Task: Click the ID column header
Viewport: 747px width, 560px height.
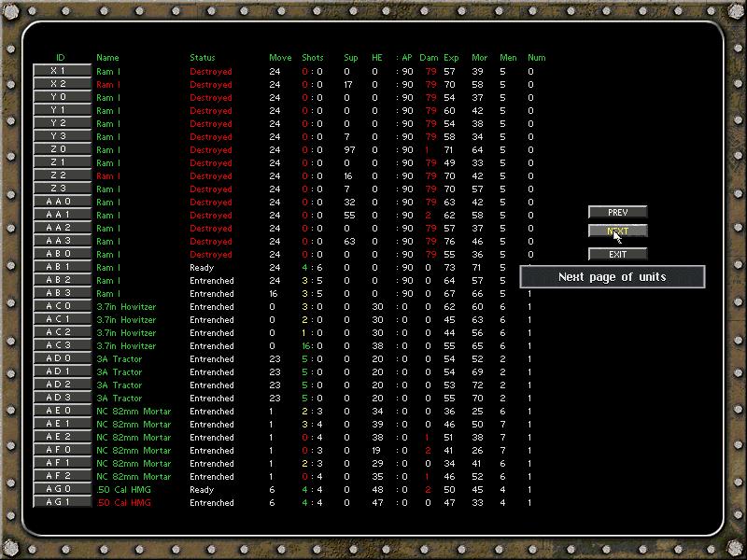Action: pos(61,57)
